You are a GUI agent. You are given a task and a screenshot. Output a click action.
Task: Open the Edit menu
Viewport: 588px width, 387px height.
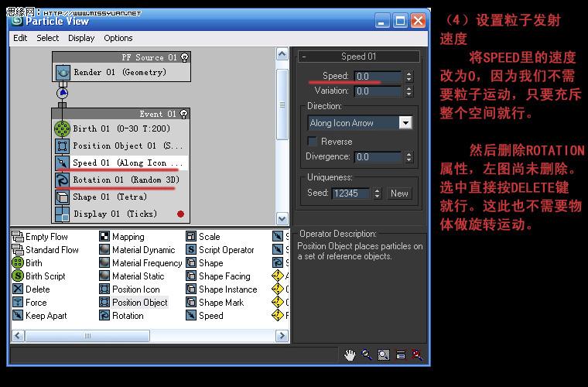click(x=20, y=38)
